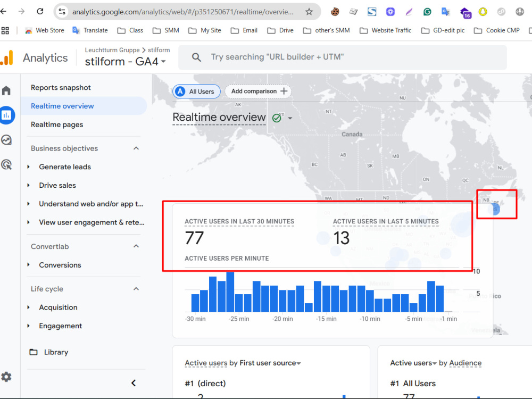The height and width of the screenshot is (399, 532).
Task: Open the yellow Snapchat ghost extension
Action: pyautogui.click(x=483, y=12)
